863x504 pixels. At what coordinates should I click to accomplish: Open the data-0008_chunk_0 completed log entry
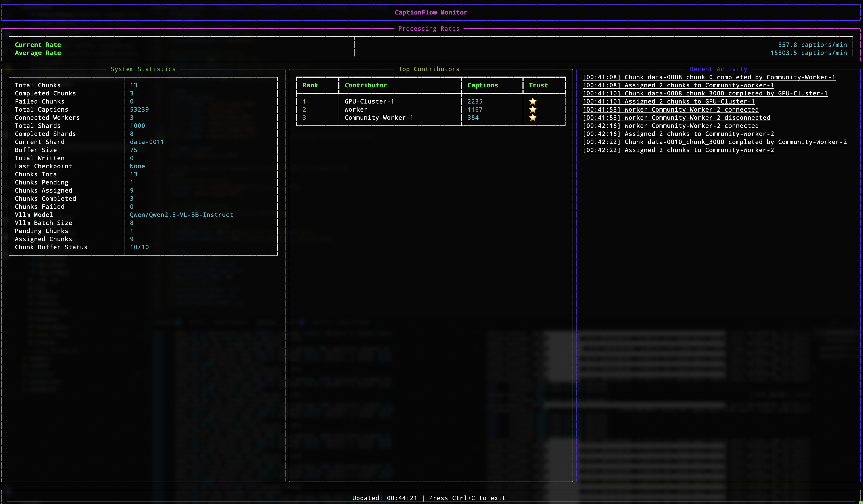point(709,77)
